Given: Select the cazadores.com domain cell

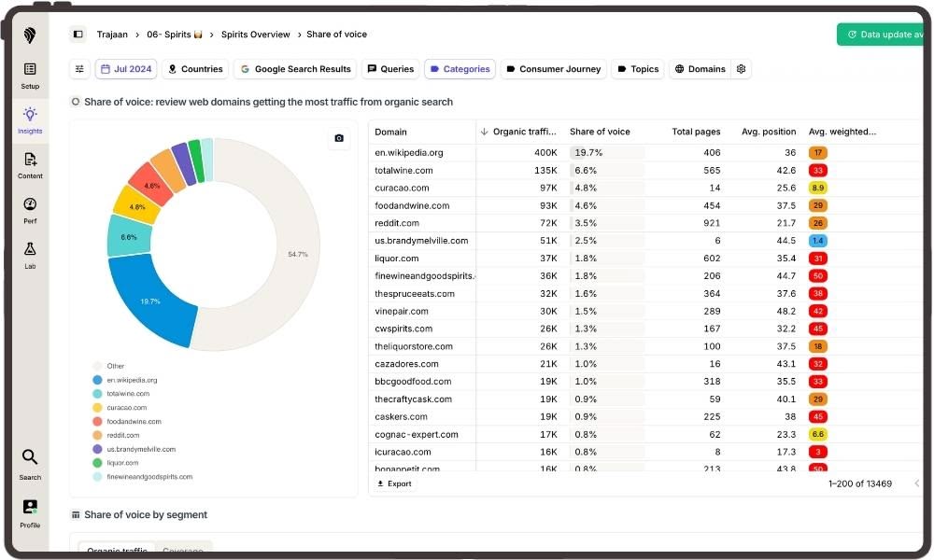Looking at the screenshot, I should (423, 364).
